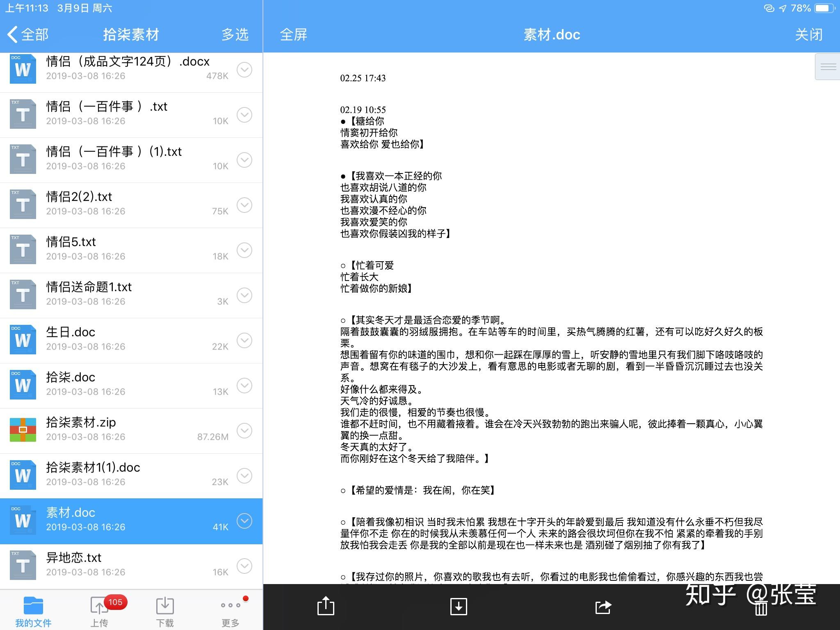Expand options chevron for 异地恋.txt
The image size is (840, 630).
point(244,566)
